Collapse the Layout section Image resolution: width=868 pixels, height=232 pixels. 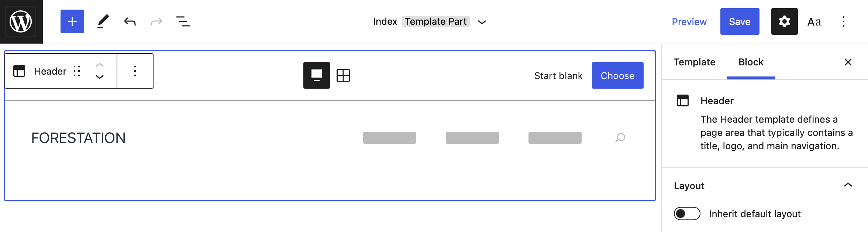coord(848,186)
